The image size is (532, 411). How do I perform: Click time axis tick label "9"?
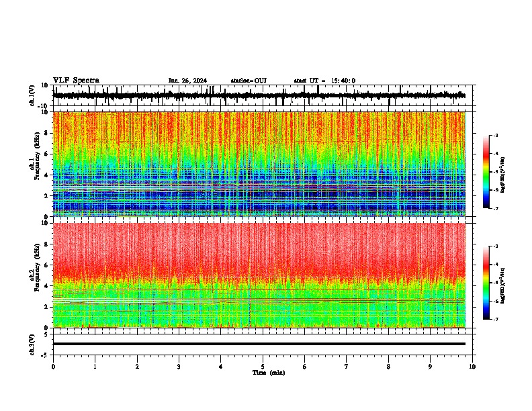click(430, 367)
